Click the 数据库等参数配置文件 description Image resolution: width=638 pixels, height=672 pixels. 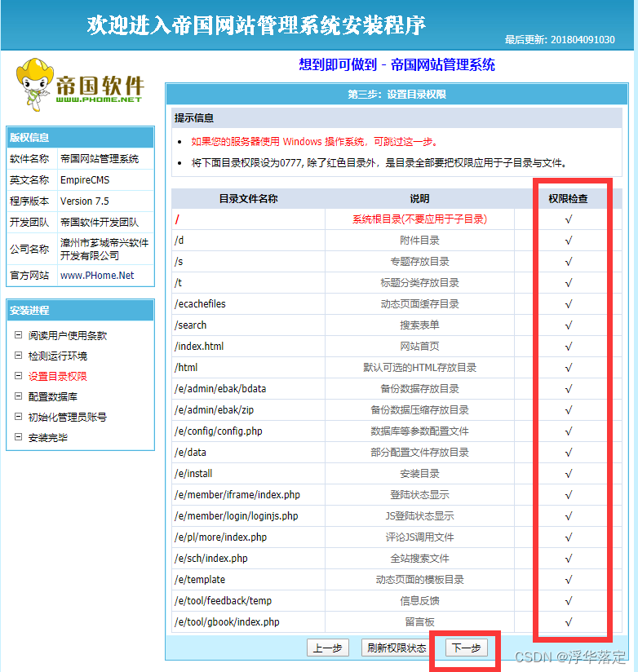point(419,431)
